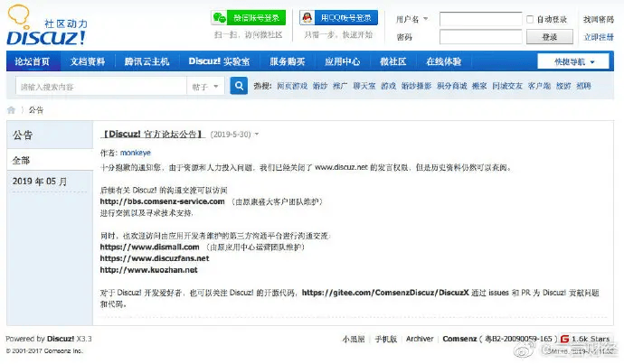The height and width of the screenshot is (364, 624).
Task: Select 2019 年 05 月 in sidebar
Action: click(x=39, y=182)
